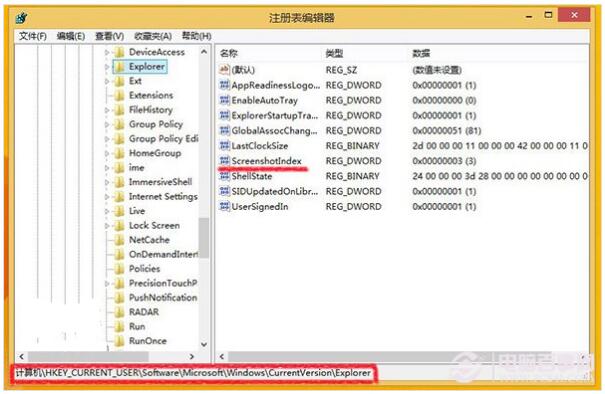Image resolution: width=605 pixels, height=394 pixels.
Task: Click the tree pane scroll up arrow
Action: click(x=204, y=52)
